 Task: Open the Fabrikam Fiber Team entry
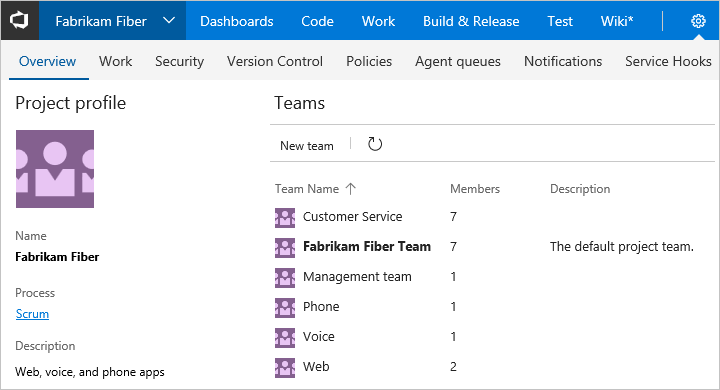pyautogui.click(x=367, y=247)
